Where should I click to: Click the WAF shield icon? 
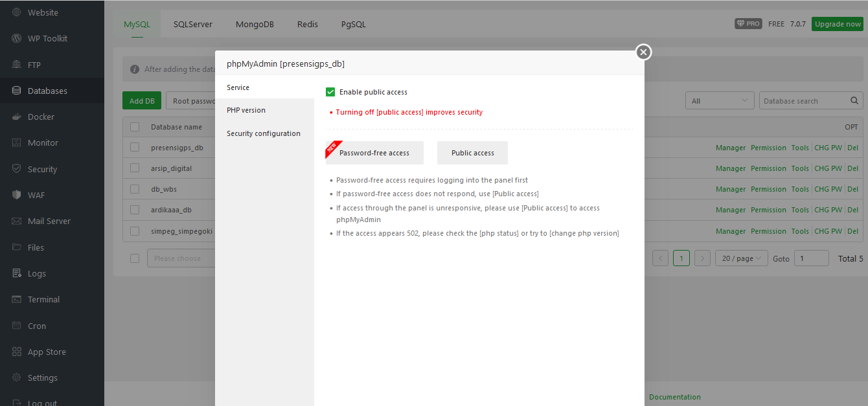point(16,195)
